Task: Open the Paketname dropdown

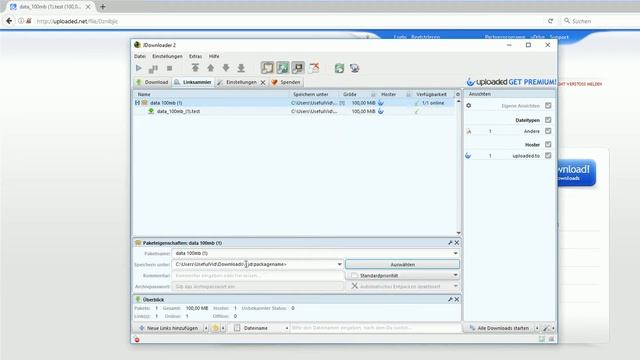Action: [456, 253]
